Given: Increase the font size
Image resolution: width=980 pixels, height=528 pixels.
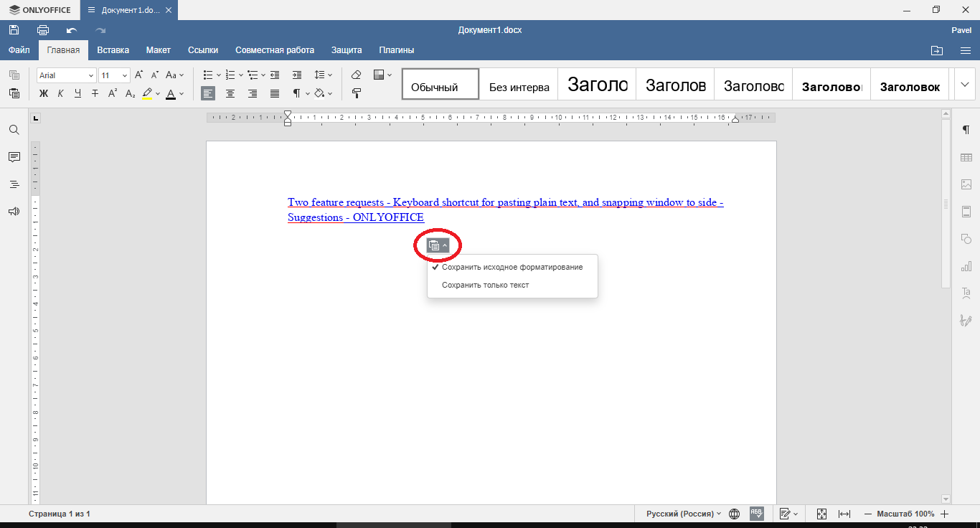Looking at the screenshot, I should [x=139, y=75].
